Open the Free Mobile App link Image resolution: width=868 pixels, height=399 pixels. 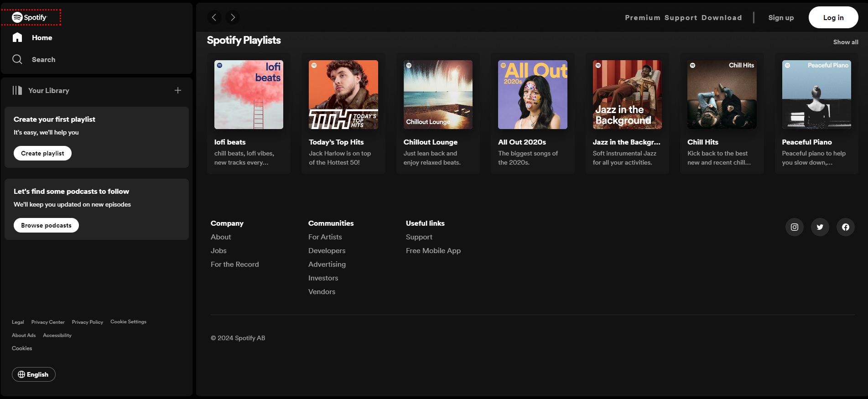tap(433, 251)
